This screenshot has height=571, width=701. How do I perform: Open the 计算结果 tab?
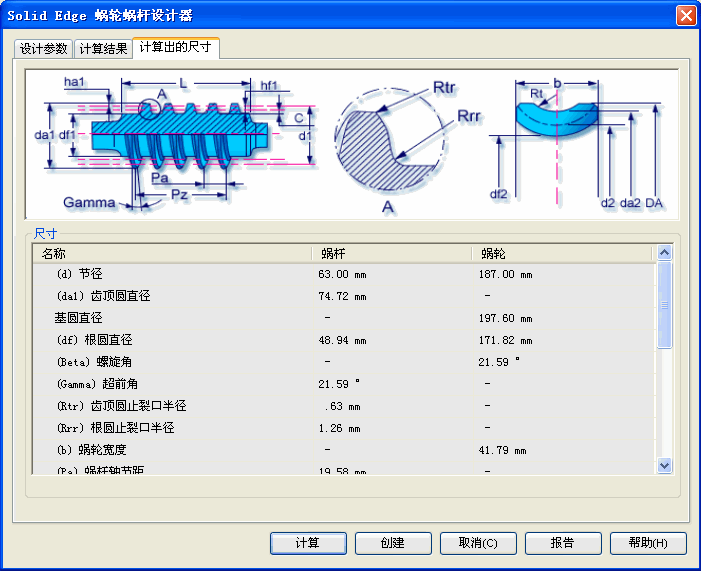(x=103, y=49)
